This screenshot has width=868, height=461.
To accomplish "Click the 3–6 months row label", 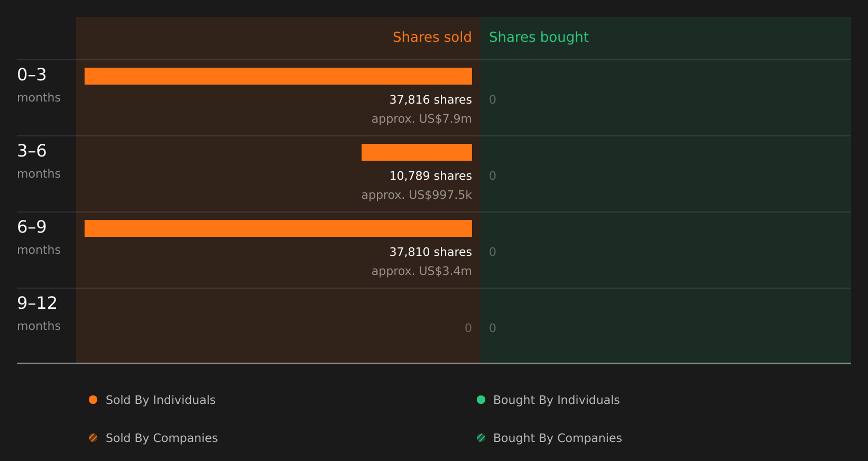I will 39,161.
